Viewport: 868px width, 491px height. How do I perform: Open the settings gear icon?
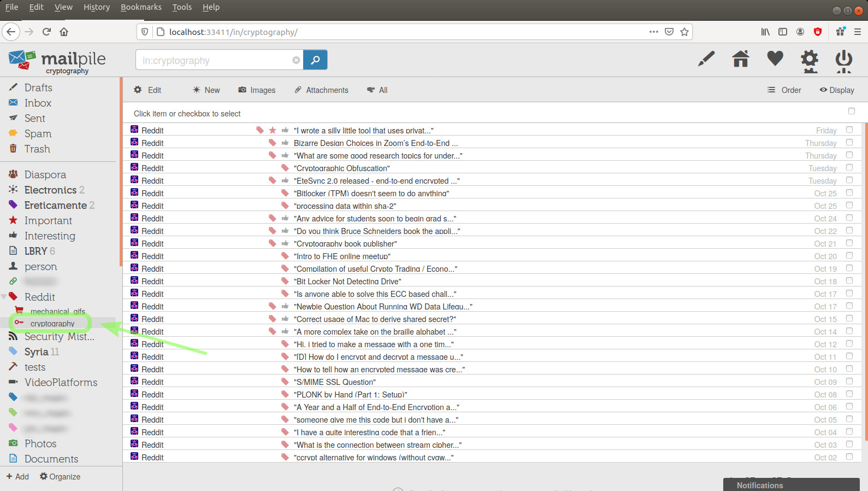(810, 59)
